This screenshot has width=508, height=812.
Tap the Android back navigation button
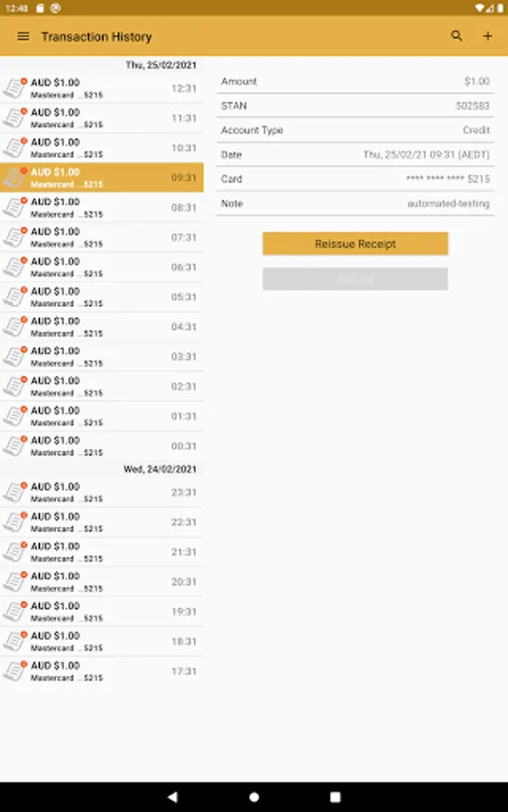point(173,797)
